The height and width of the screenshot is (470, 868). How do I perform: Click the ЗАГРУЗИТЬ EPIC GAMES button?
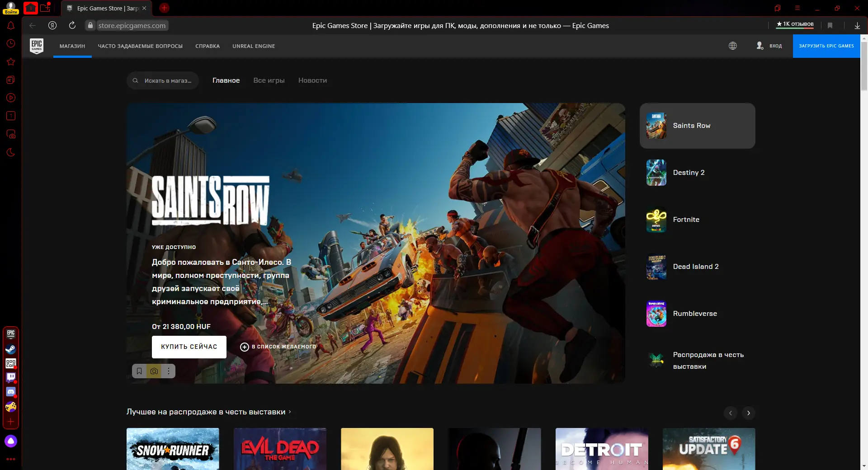point(826,46)
